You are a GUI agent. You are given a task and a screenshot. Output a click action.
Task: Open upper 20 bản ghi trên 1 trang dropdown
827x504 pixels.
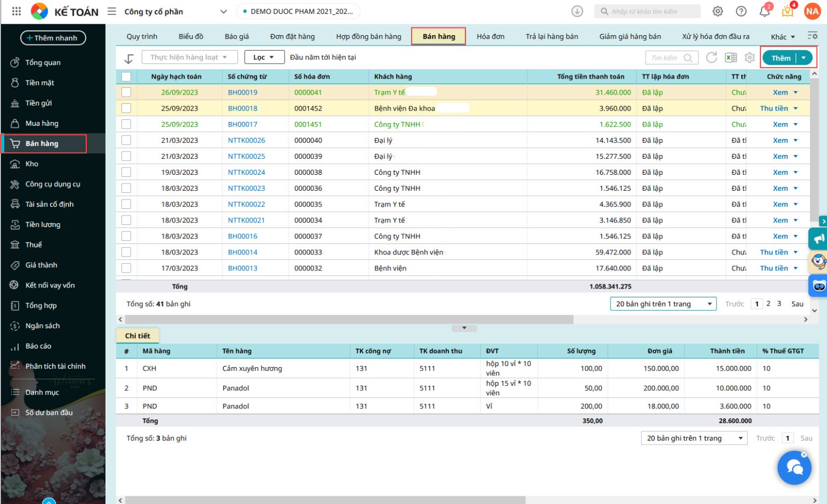pos(663,304)
